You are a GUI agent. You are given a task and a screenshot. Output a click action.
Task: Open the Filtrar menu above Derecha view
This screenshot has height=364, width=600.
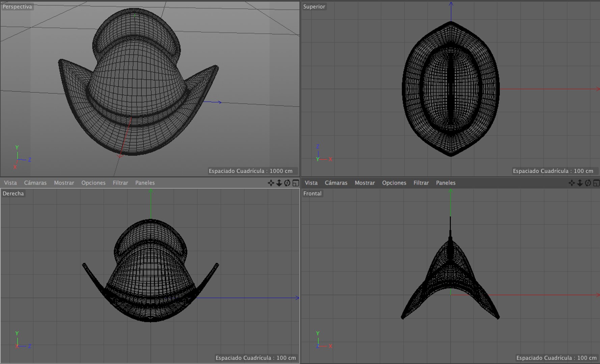pyautogui.click(x=120, y=183)
